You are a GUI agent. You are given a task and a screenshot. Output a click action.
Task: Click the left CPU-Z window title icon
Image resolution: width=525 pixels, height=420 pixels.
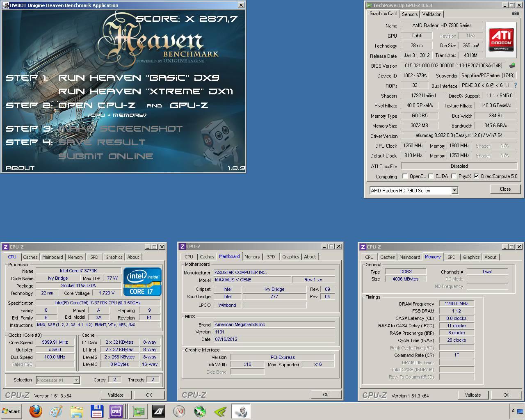pos(5,247)
